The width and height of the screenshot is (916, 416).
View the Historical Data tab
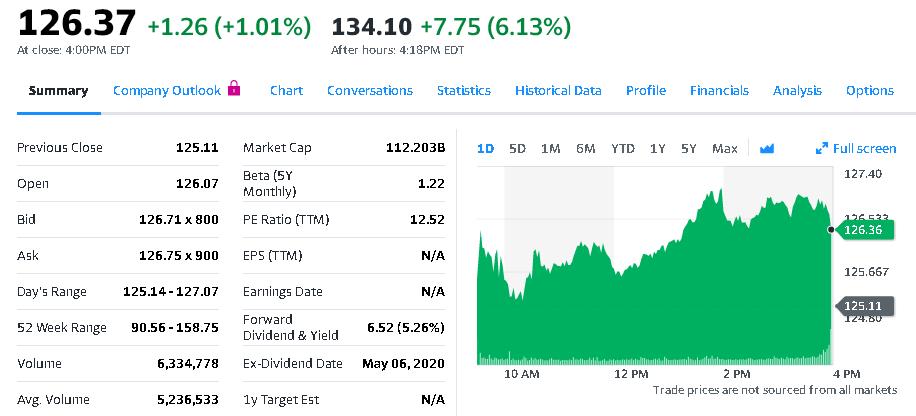pyautogui.click(x=558, y=91)
